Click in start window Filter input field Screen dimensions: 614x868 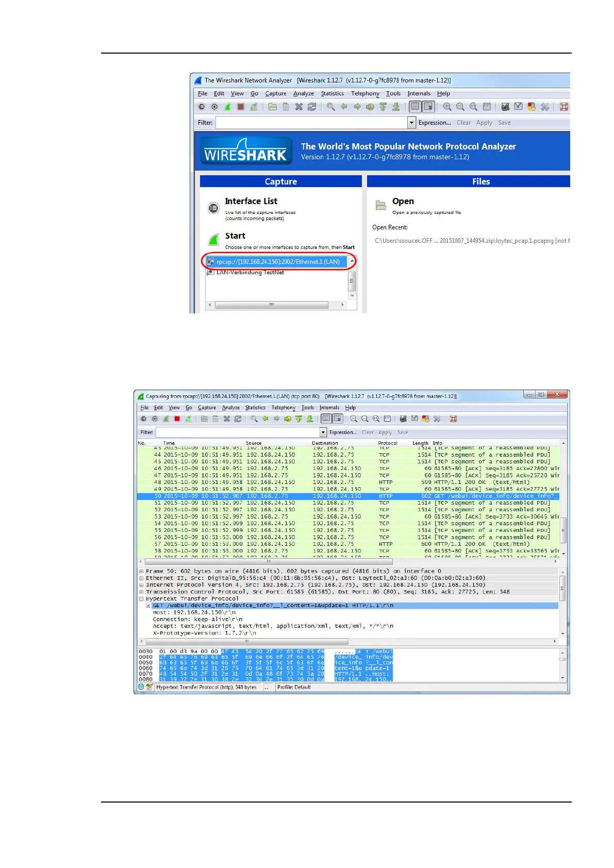coord(312,123)
